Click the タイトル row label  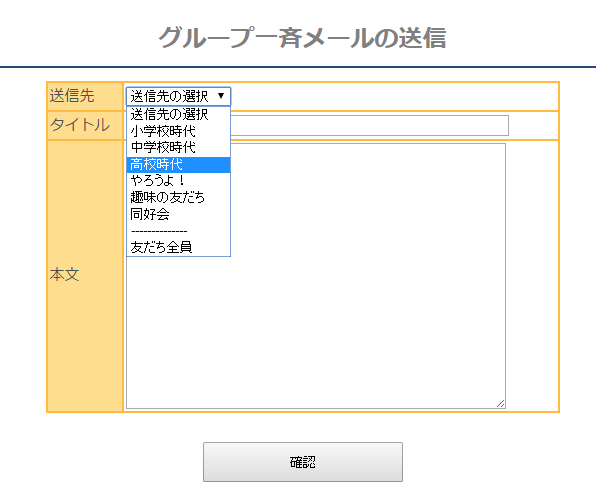tap(80, 125)
